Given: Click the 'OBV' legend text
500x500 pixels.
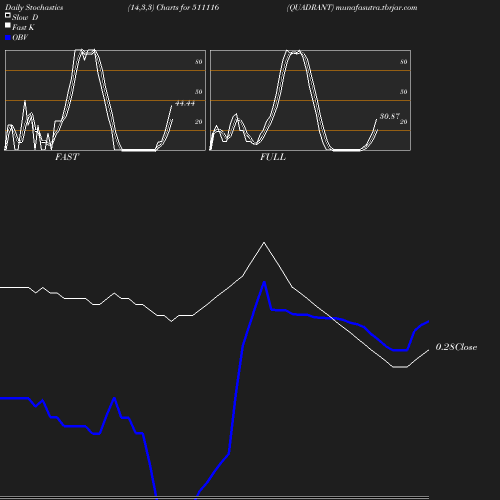Looking at the screenshot, I should point(20,38).
